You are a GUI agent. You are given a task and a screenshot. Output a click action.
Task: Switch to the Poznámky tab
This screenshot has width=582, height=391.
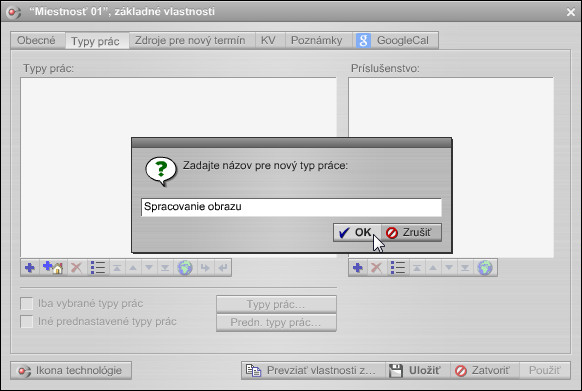[317, 40]
